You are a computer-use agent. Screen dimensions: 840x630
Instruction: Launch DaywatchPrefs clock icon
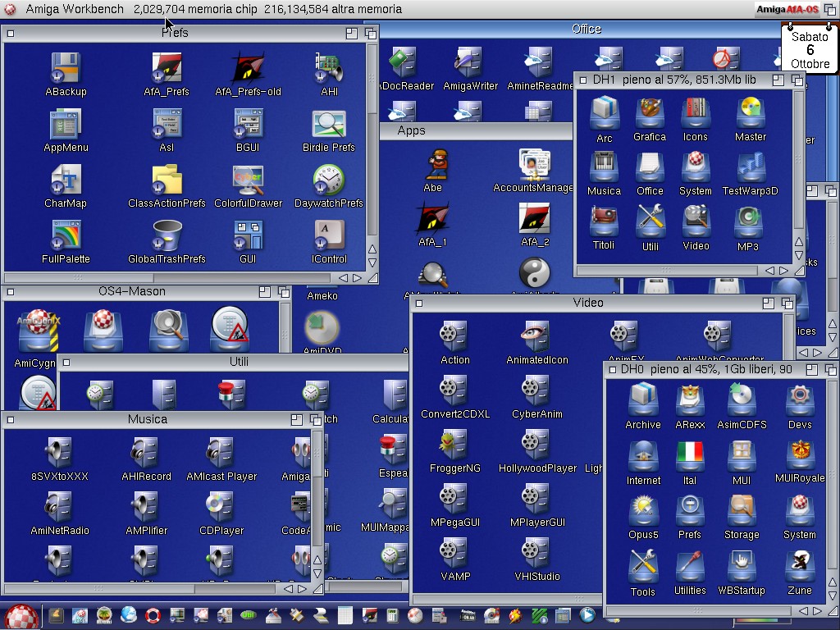tap(329, 180)
